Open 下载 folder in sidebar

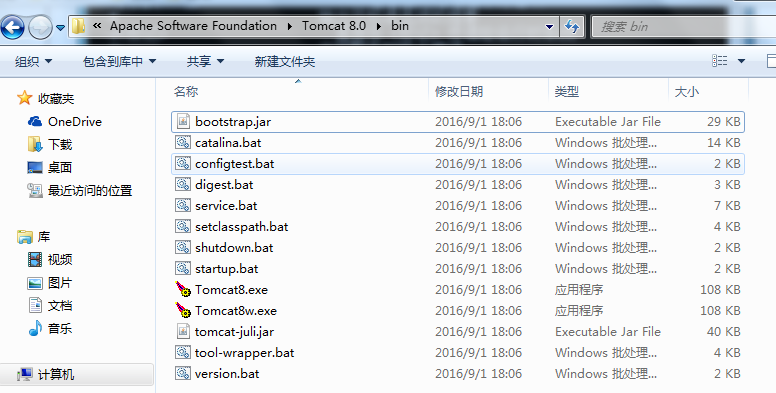[60, 145]
